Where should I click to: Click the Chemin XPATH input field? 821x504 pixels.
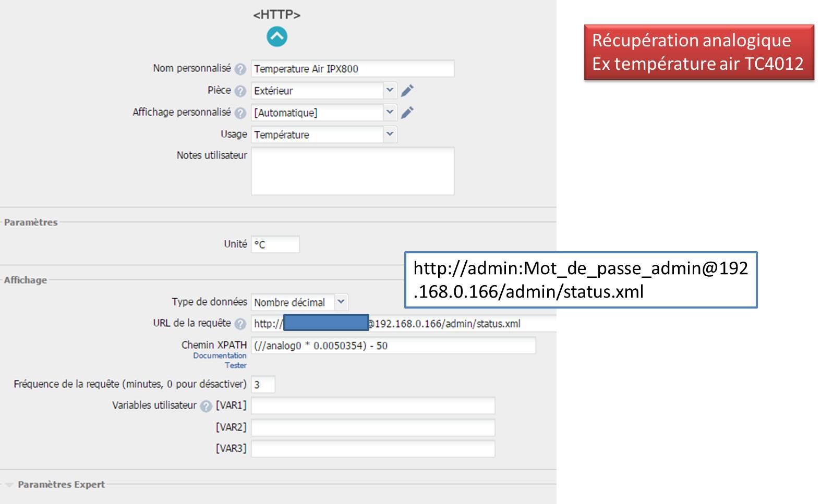point(393,346)
